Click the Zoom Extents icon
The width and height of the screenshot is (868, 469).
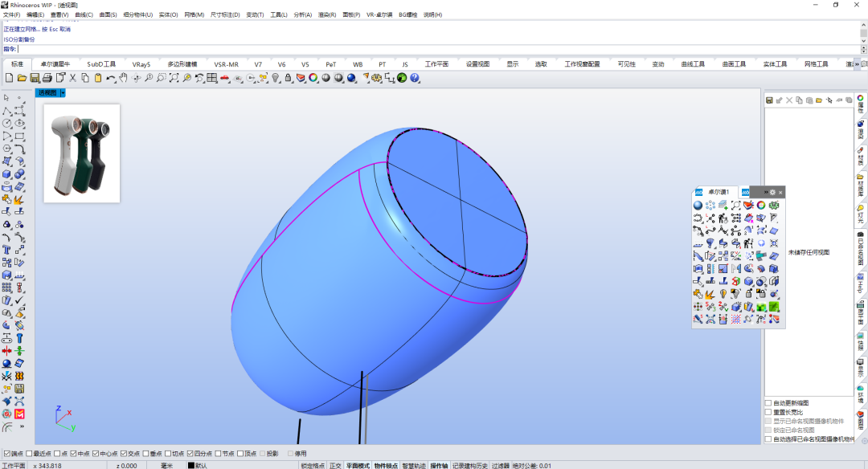click(174, 78)
